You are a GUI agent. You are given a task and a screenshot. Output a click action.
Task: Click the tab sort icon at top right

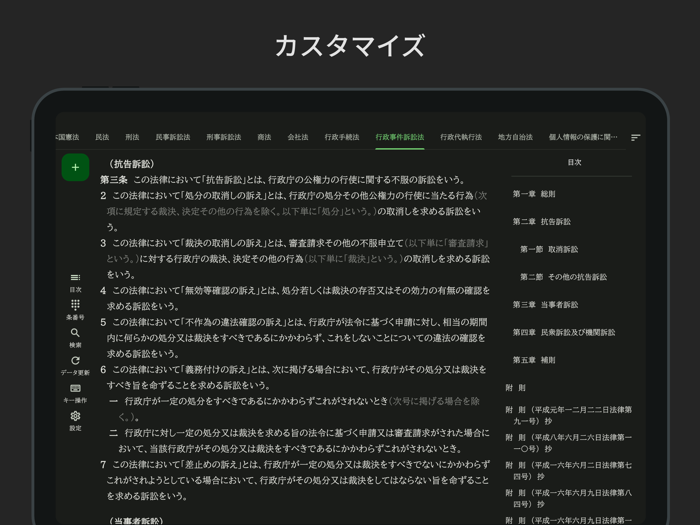pyautogui.click(x=636, y=138)
